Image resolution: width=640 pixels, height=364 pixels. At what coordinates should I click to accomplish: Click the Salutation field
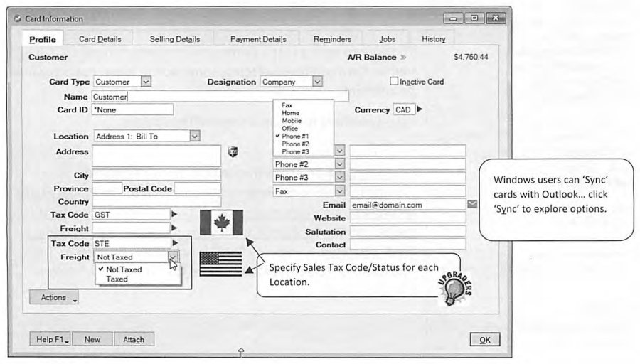coord(407,231)
